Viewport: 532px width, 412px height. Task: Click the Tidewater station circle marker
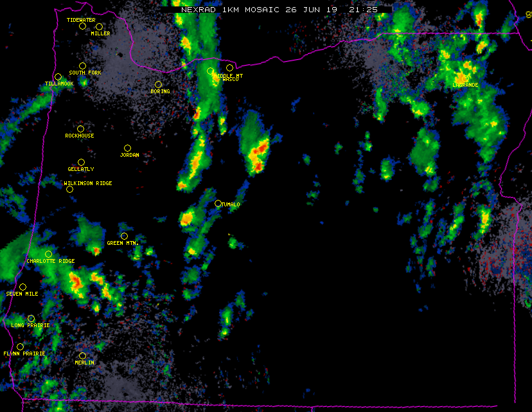82,26
